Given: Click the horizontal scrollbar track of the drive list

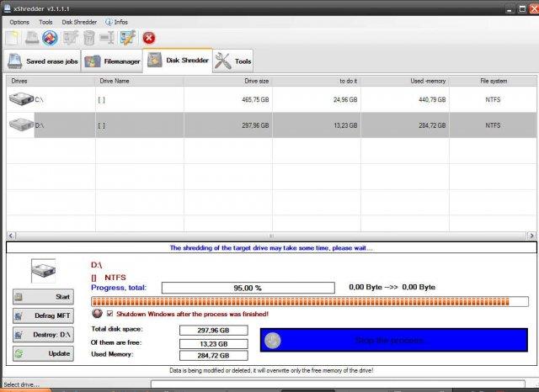Looking at the screenshot, I should point(271,236).
